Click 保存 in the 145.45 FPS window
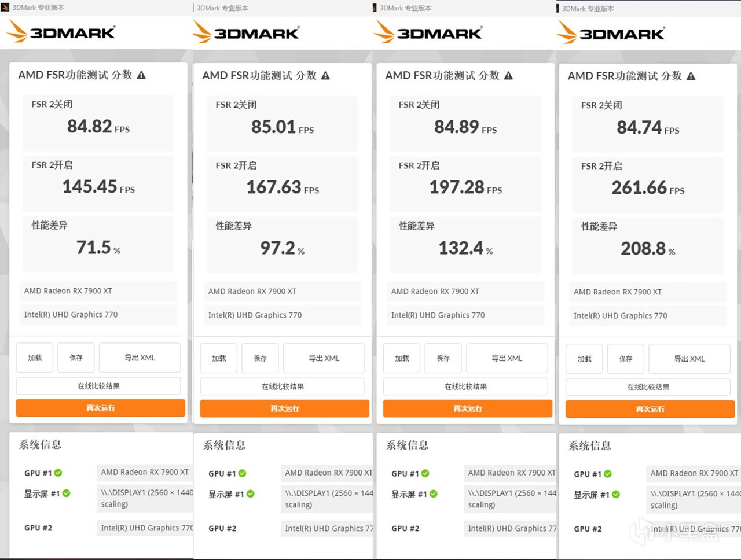The image size is (741, 560). [x=76, y=358]
